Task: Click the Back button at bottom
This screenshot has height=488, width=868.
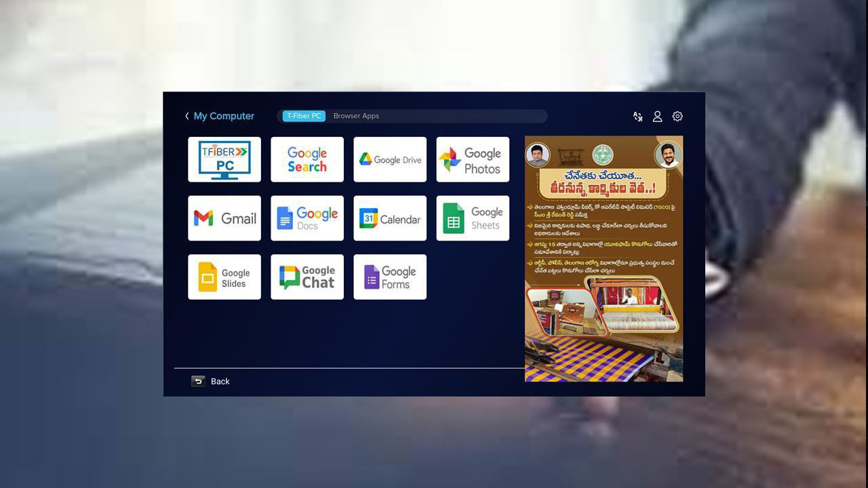Action: 211,382
